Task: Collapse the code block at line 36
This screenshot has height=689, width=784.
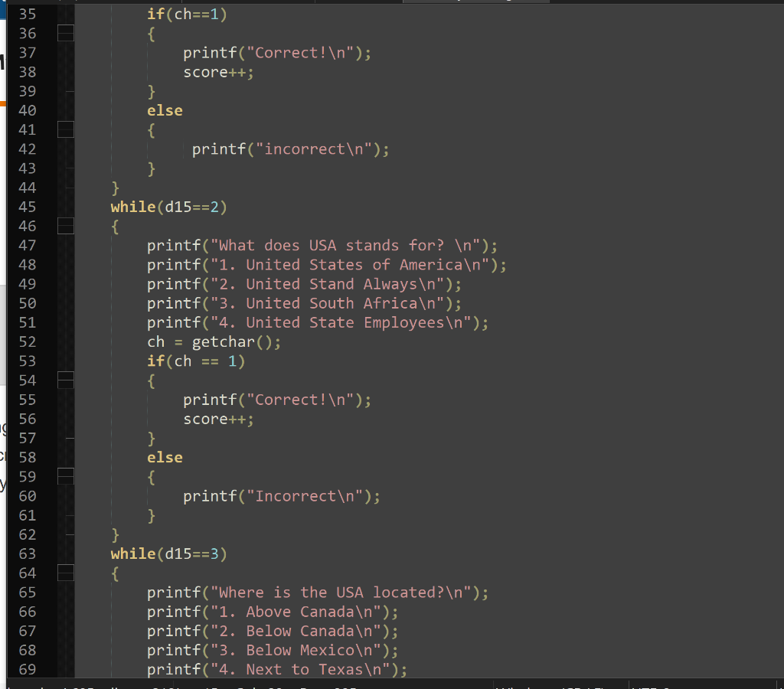Action: tap(66, 33)
